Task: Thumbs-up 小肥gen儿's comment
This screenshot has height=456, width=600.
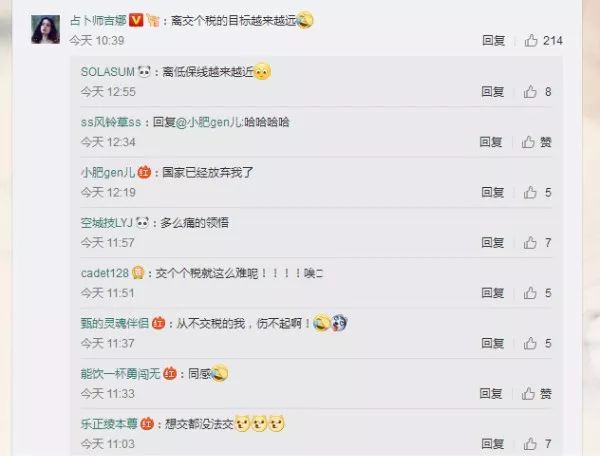Action: tap(530, 192)
